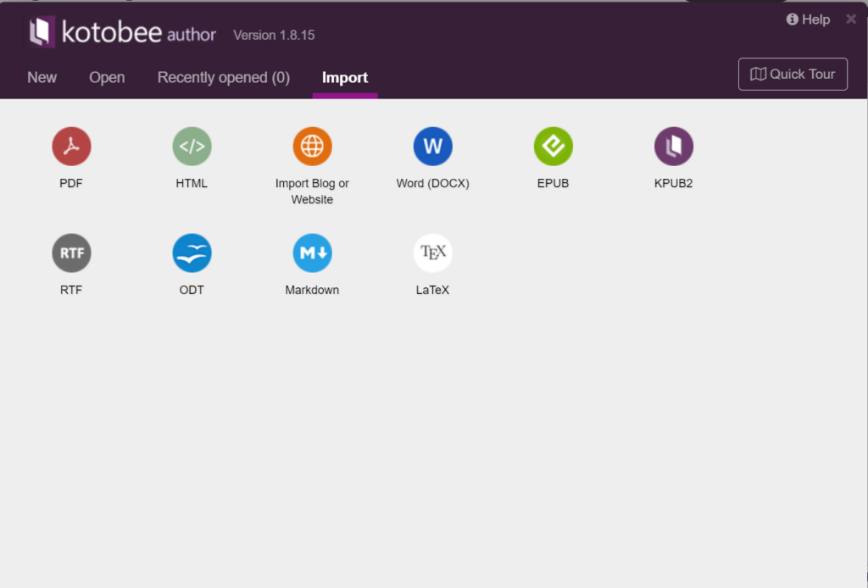
Task: Pick the Markdown import icon
Action: pyautogui.click(x=312, y=253)
